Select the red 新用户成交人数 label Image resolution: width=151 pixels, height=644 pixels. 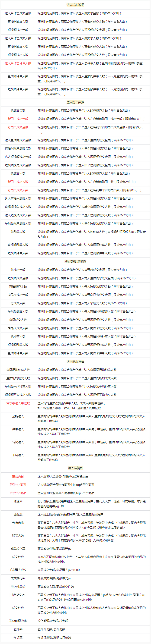pyautogui.click(x=18, y=182)
